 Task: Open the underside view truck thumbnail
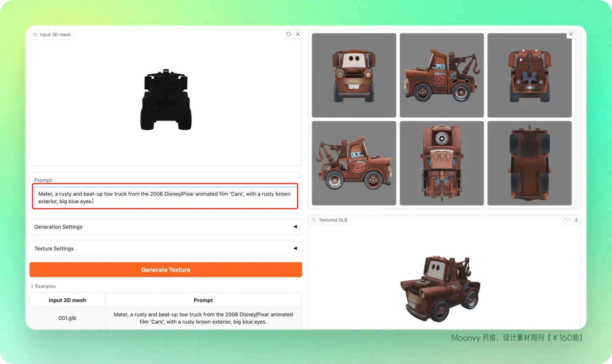point(529,163)
